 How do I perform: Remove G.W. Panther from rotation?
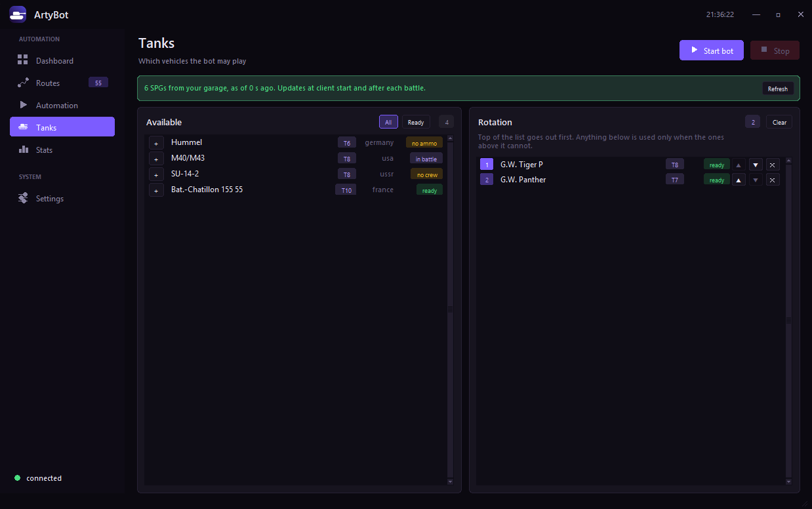pyautogui.click(x=773, y=180)
